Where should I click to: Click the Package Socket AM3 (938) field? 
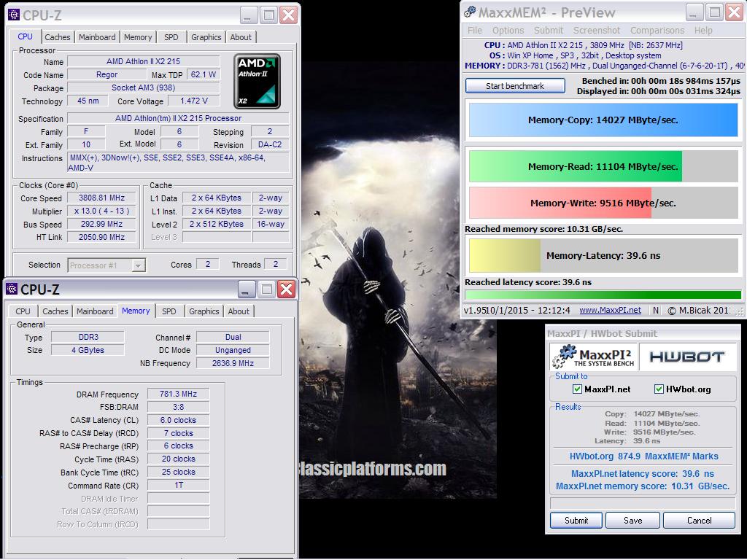[144, 87]
